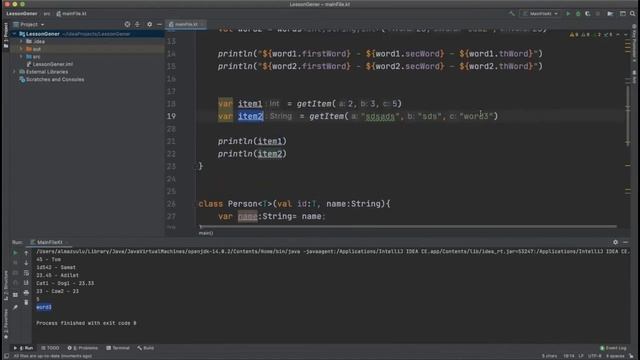The width and height of the screenshot is (640, 360).
Task: Click the inspection warnings indicator in editor
Action: pos(591,35)
